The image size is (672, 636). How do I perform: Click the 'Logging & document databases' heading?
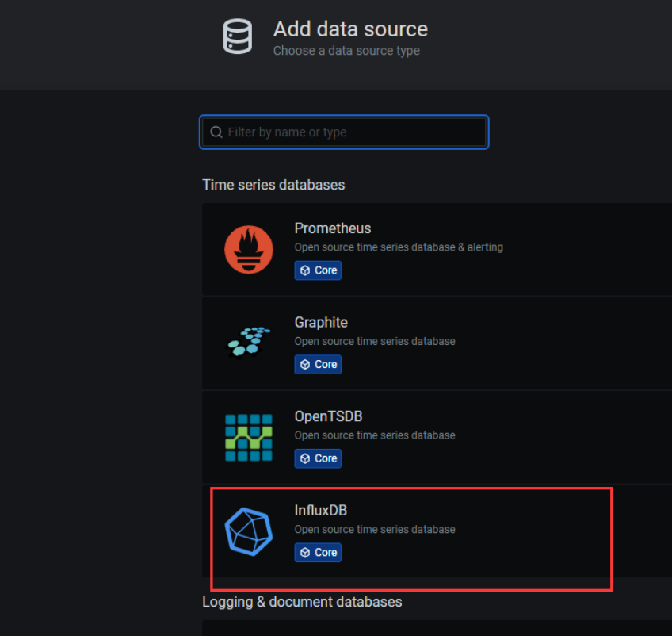(x=302, y=602)
